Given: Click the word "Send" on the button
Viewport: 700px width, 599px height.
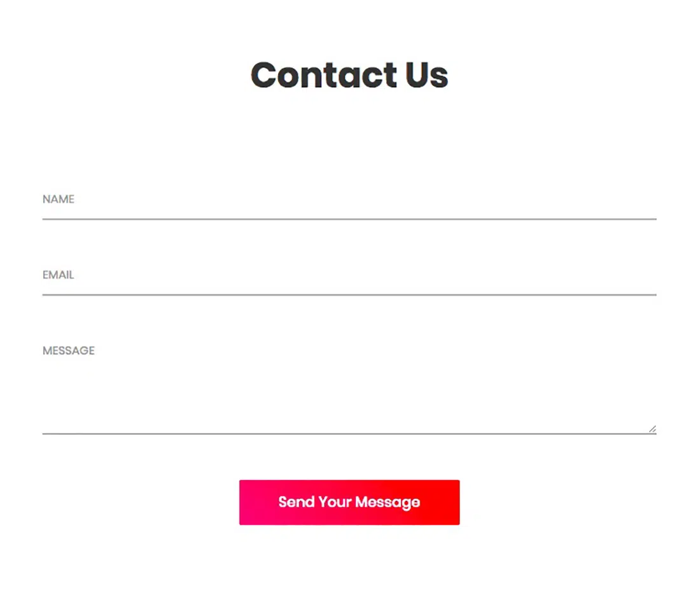Looking at the screenshot, I should click(296, 502).
